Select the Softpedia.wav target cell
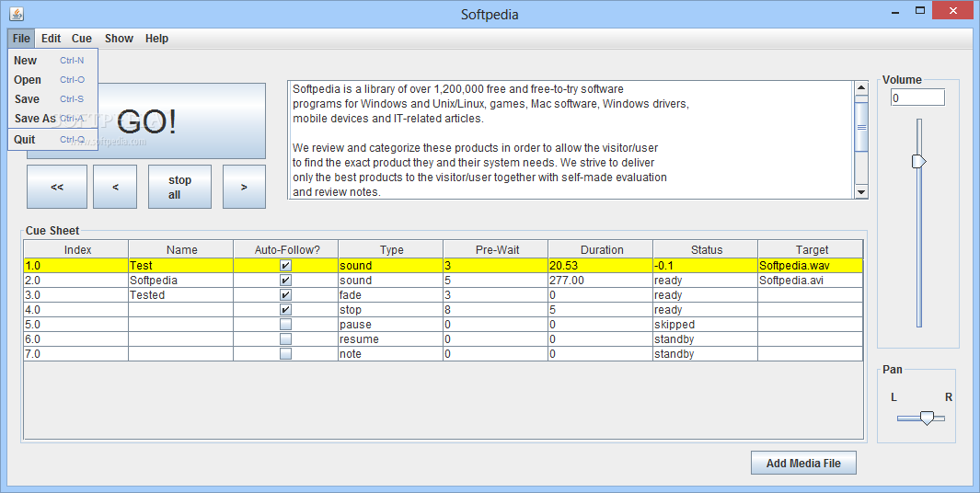Image resolution: width=980 pixels, height=493 pixels. click(811, 266)
